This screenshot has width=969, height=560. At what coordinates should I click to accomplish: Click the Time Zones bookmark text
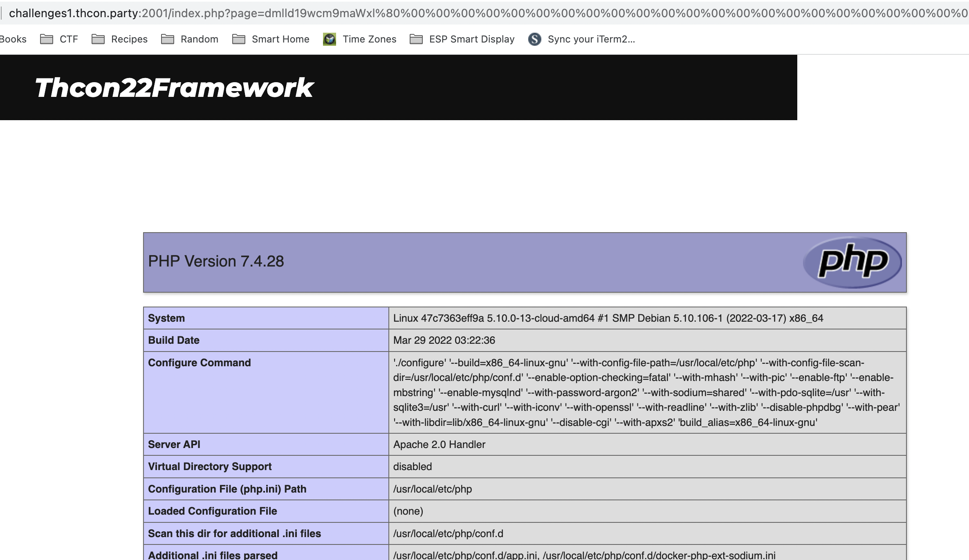coord(369,39)
